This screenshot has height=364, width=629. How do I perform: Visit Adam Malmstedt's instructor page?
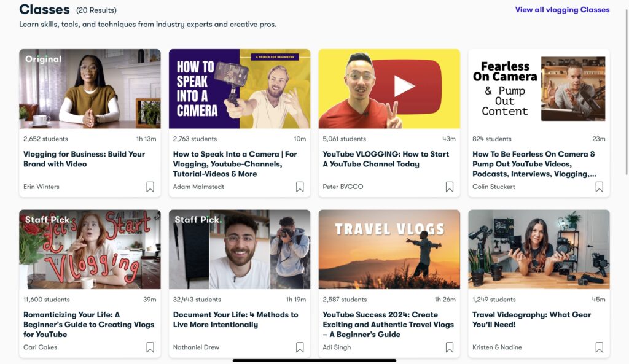click(x=199, y=187)
